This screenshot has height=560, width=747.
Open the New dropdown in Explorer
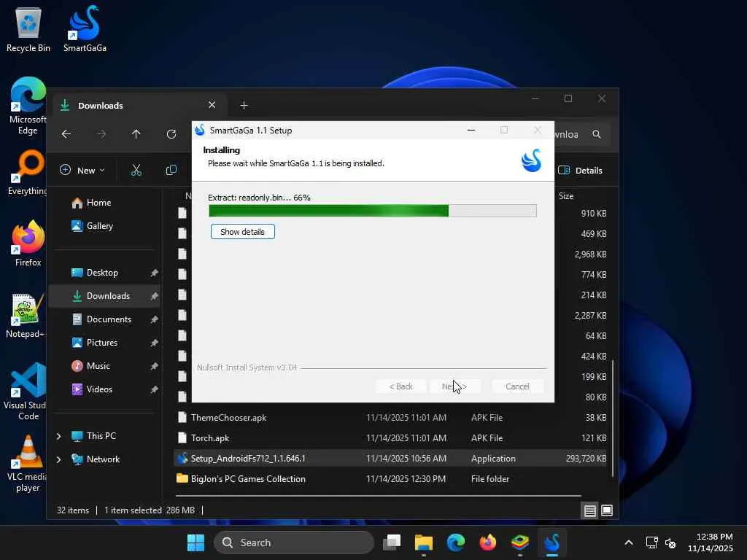click(x=82, y=170)
